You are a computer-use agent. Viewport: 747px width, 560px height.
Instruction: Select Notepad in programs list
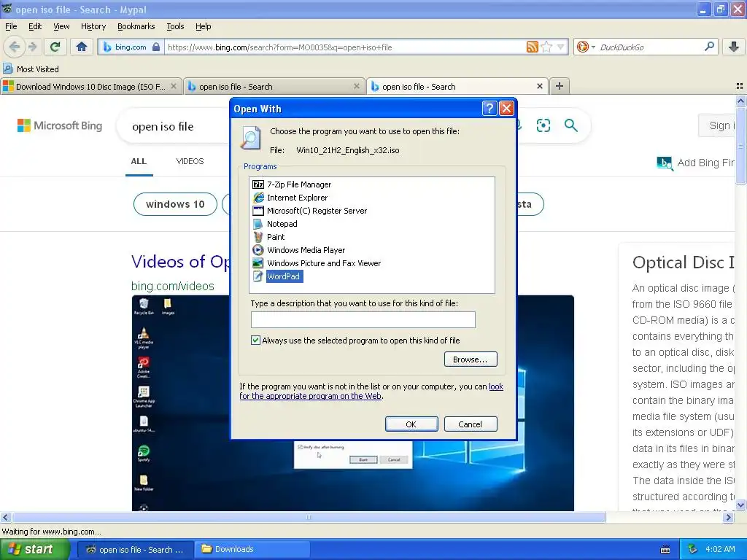[x=275, y=224]
